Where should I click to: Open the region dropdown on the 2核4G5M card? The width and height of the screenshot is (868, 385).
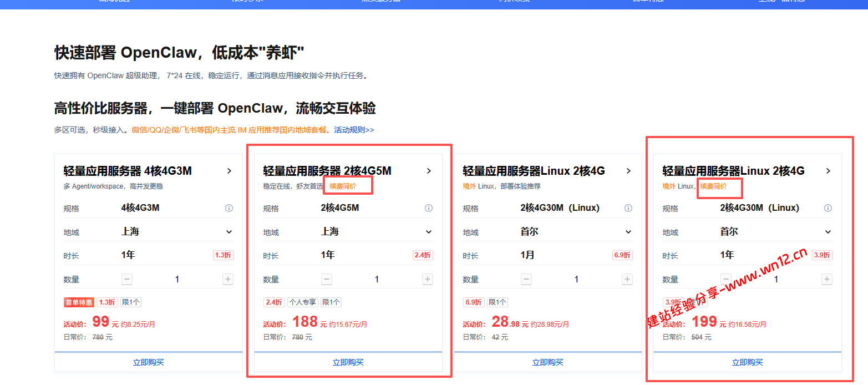coord(428,231)
